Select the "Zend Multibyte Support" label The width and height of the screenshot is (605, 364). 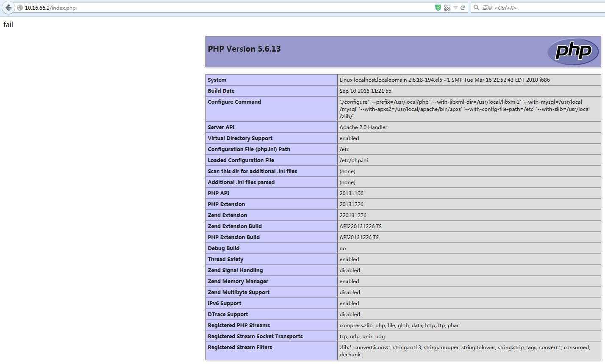click(x=239, y=292)
